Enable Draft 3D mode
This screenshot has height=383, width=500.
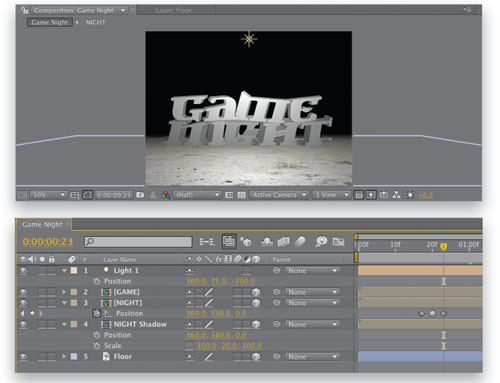246,242
